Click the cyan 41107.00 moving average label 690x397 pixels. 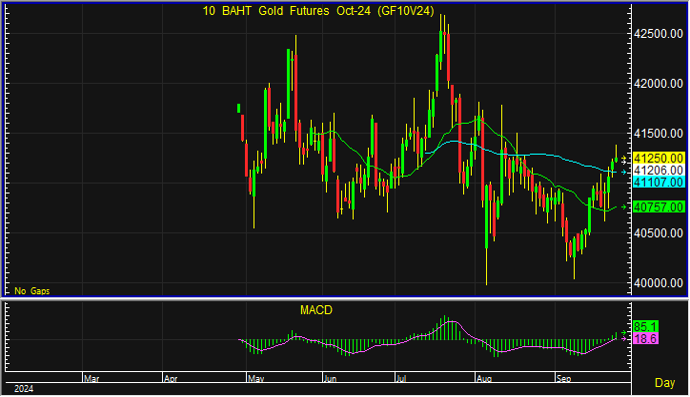(x=658, y=182)
